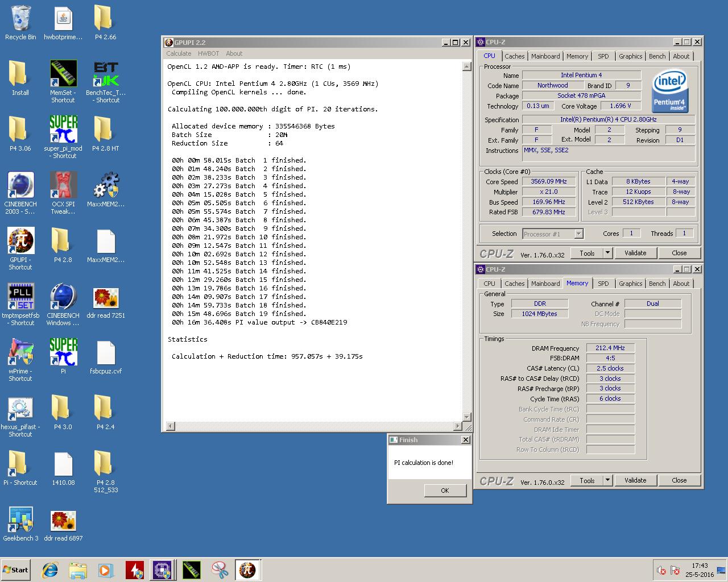Open the About menu in GPUPI
This screenshot has width=728, height=582.
coord(234,53)
